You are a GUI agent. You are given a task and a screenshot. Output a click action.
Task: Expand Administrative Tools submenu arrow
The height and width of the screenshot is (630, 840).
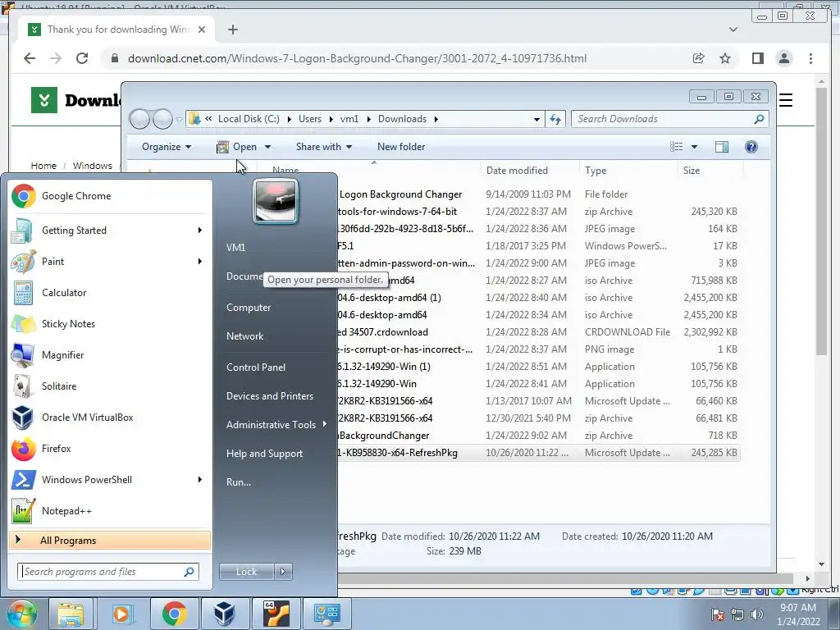point(325,424)
